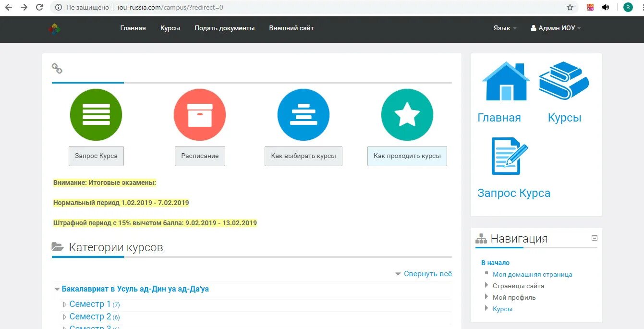Click the speaker media control icon
644x329 pixels.
coord(606,7)
